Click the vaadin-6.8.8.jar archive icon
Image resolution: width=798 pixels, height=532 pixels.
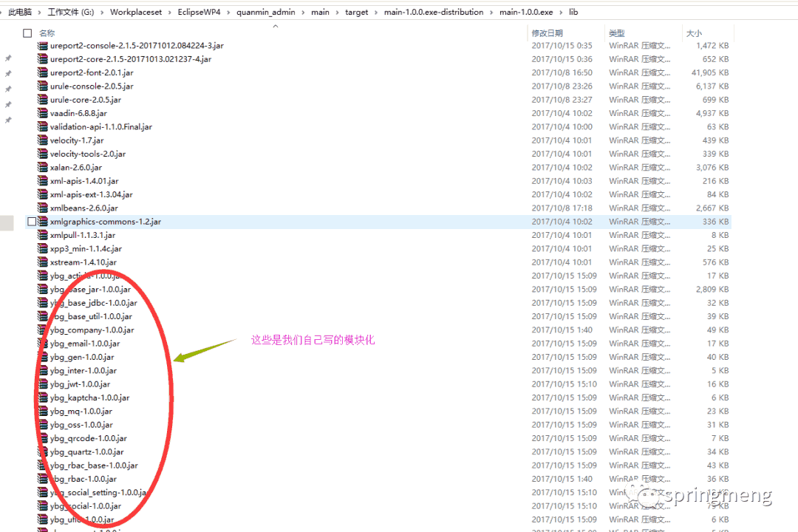click(x=43, y=113)
